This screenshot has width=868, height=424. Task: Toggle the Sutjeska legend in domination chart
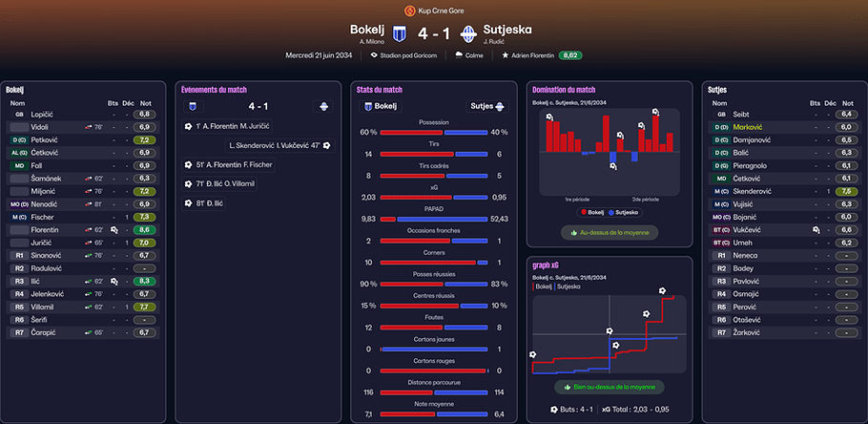click(623, 212)
